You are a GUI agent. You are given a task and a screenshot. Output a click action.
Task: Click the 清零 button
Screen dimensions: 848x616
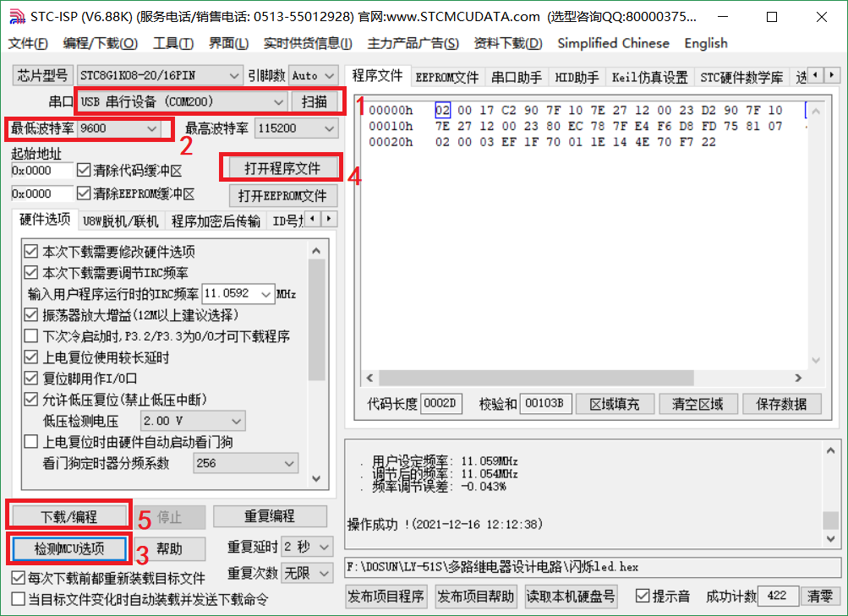click(x=820, y=596)
